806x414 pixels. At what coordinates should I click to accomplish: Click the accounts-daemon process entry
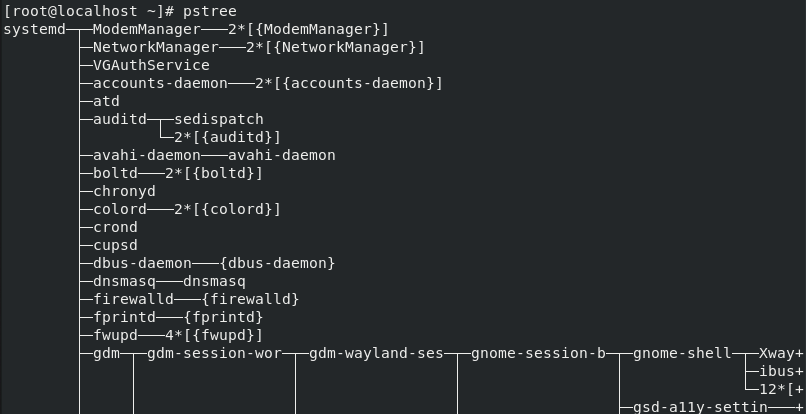(x=160, y=83)
